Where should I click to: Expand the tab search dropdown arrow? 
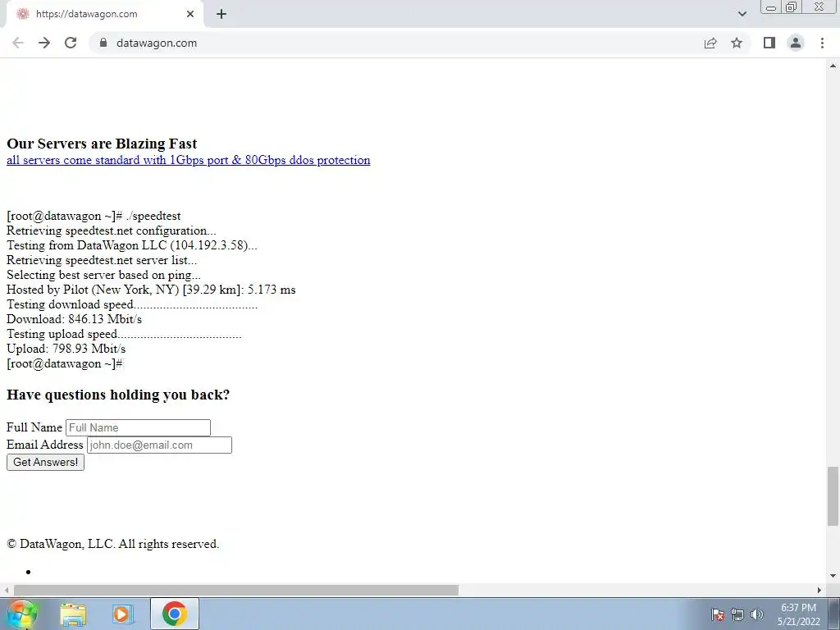[742, 14]
